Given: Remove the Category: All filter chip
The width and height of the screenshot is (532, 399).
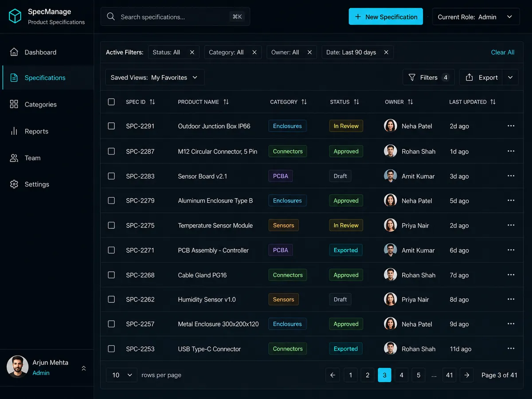Looking at the screenshot, I should click(254, 52).
